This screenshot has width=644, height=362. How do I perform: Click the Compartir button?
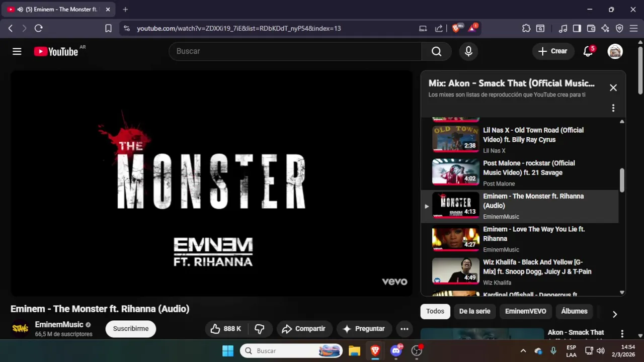pos(304,329)
